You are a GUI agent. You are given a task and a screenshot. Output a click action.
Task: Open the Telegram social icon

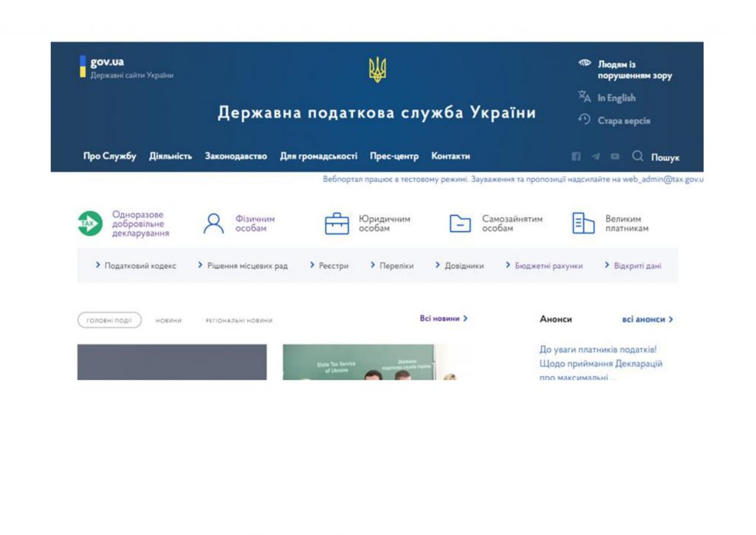[x=596, y=157]
